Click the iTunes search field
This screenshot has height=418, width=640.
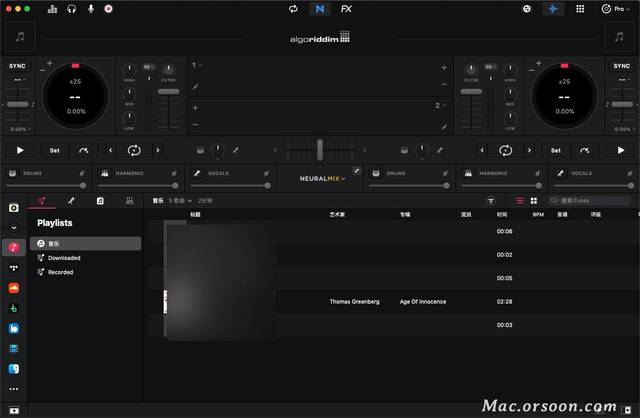coord(589,200)
